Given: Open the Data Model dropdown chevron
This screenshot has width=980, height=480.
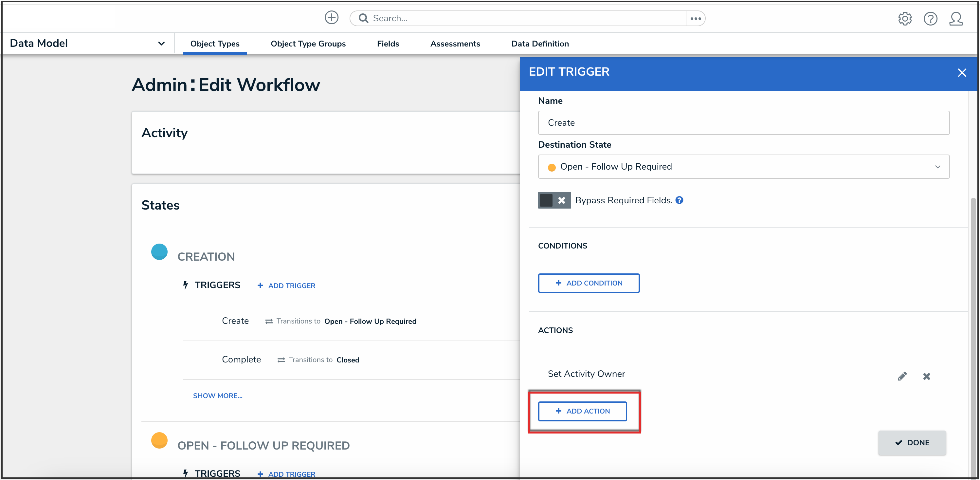Looking at the screenshot, I should click(x=161, y=44).
